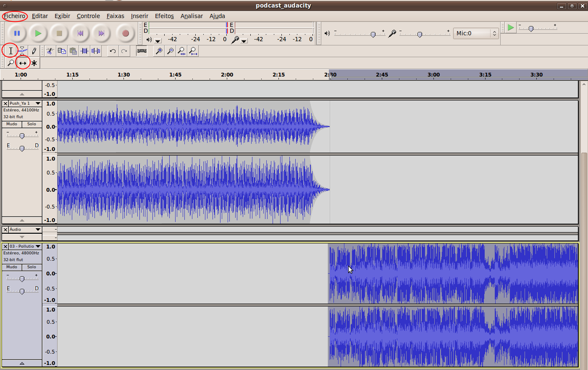Image resolution: width=588 pixels, height=370 pixels.
Task: Toggle the Link Tracks button
Action: click(142, 51)
